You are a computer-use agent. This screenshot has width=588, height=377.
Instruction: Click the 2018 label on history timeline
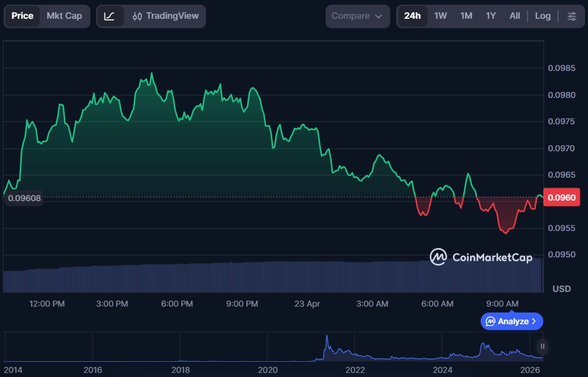pos(180,370)
